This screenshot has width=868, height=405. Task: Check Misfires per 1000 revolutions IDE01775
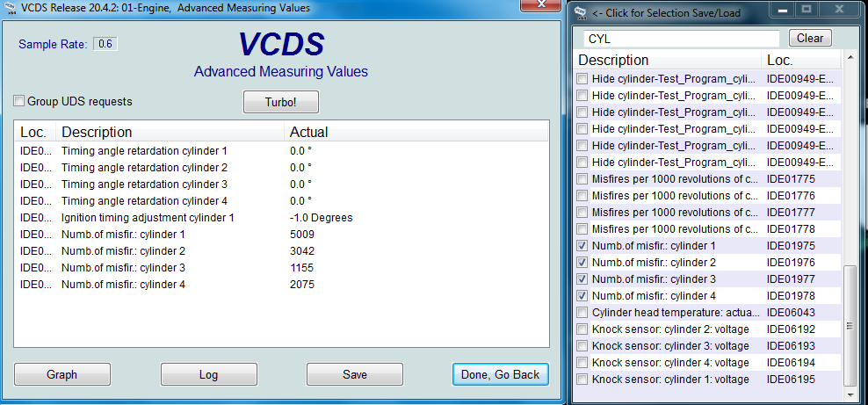[x=582, y=178]
